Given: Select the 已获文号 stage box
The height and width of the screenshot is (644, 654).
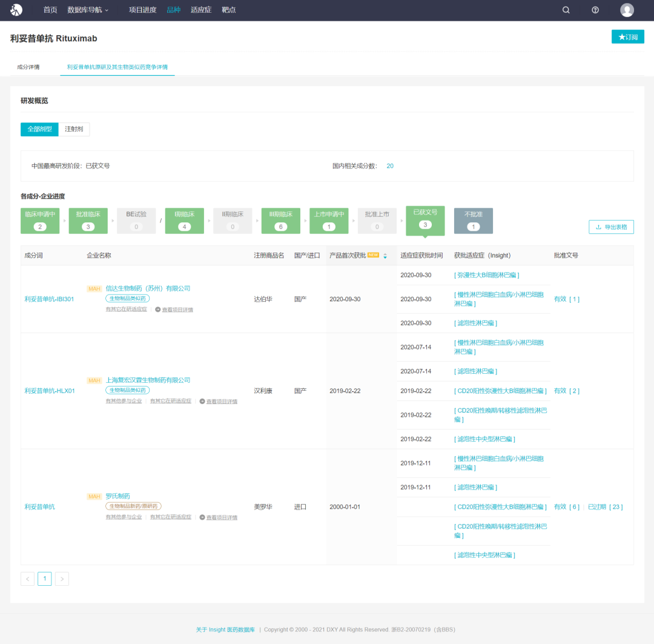Looking at the screenshot, I should 426,221.
